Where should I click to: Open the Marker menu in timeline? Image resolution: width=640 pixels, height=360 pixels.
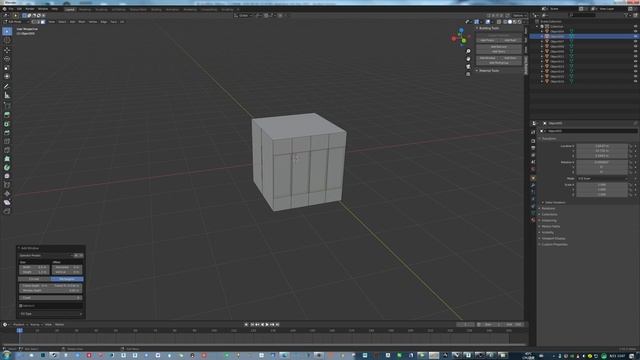click(x=60, y=324)
